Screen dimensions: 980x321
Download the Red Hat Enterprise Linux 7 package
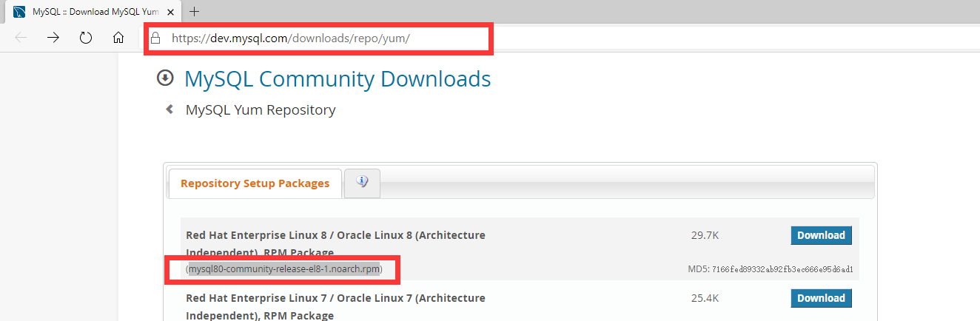821,298
